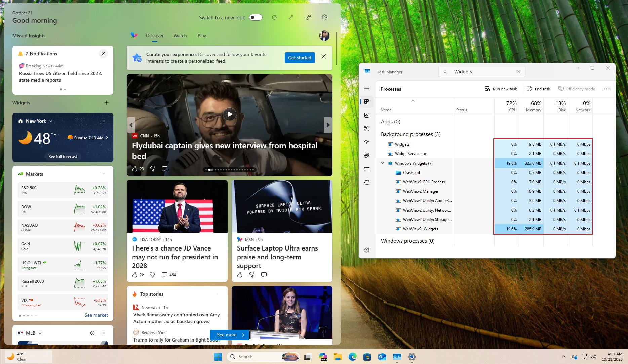Open widgets settings gear
The width and height of the screenshot is (628, 364).
click(325, 17)
